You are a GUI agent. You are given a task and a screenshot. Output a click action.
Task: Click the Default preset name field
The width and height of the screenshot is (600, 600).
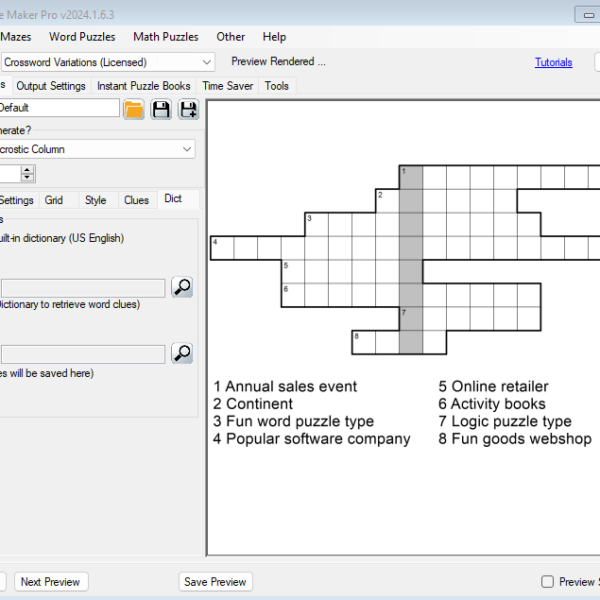pos(58,108)
